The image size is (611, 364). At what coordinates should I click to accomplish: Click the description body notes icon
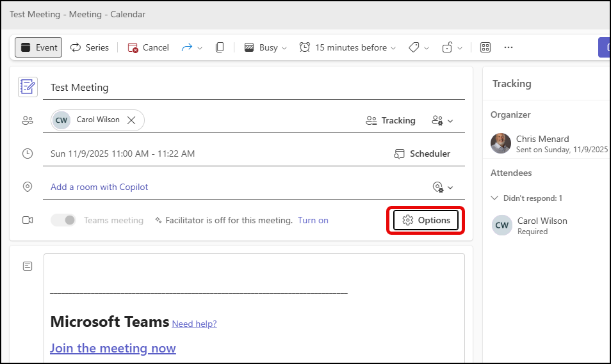click(x=28, y=266)
